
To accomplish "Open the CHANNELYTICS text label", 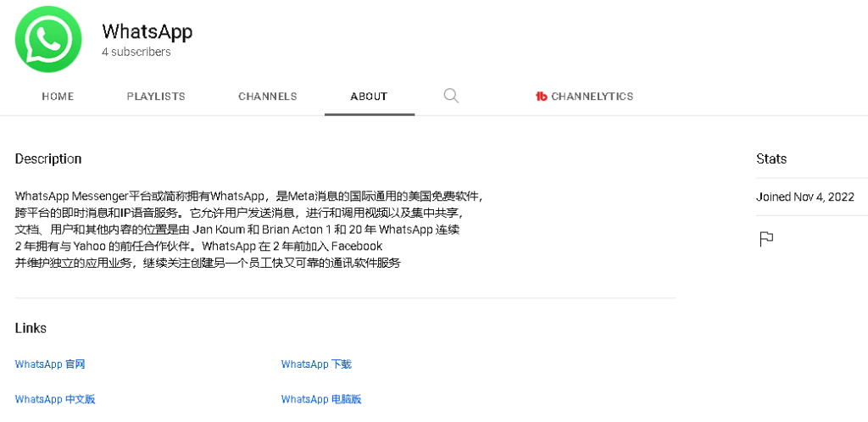I will 592,97.
